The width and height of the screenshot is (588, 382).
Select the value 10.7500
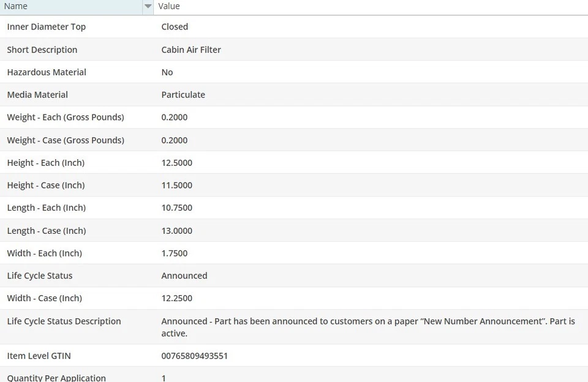pyautogui.click(x=177, y=208)
